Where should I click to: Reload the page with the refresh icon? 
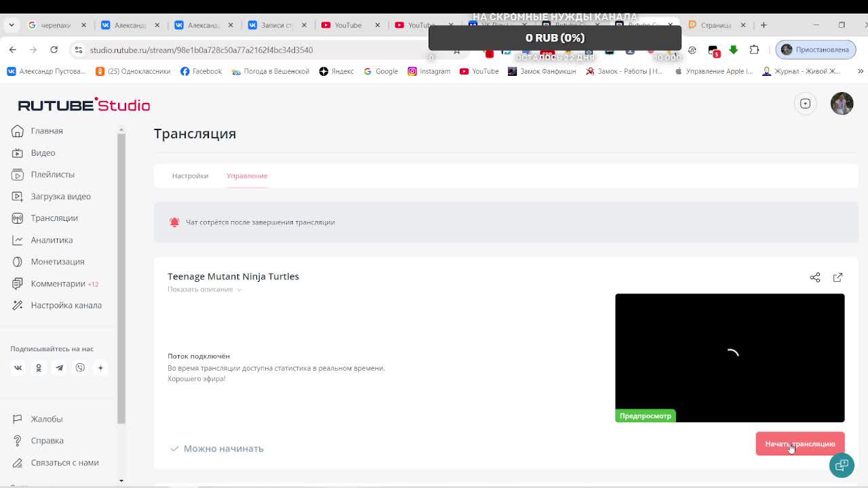click(x=54, y=49)
